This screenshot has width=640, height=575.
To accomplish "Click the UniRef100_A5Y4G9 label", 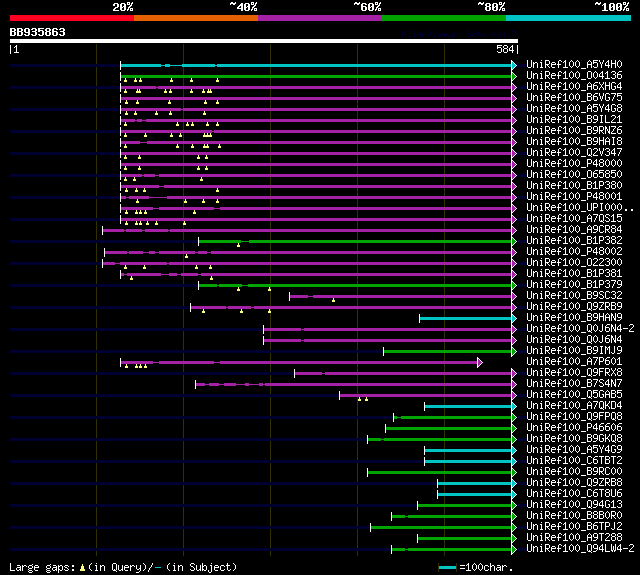I will [x=574, y=450].
